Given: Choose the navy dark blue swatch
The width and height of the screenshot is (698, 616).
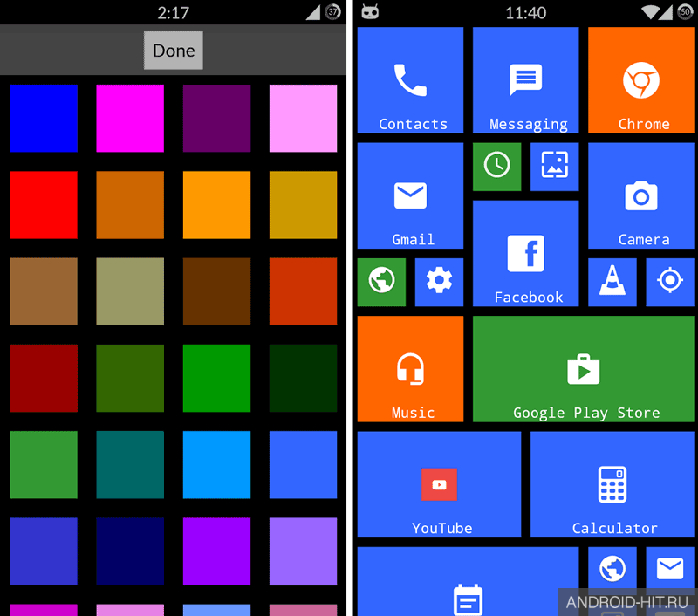Looking at the screenshot, I should pos(130,551).
